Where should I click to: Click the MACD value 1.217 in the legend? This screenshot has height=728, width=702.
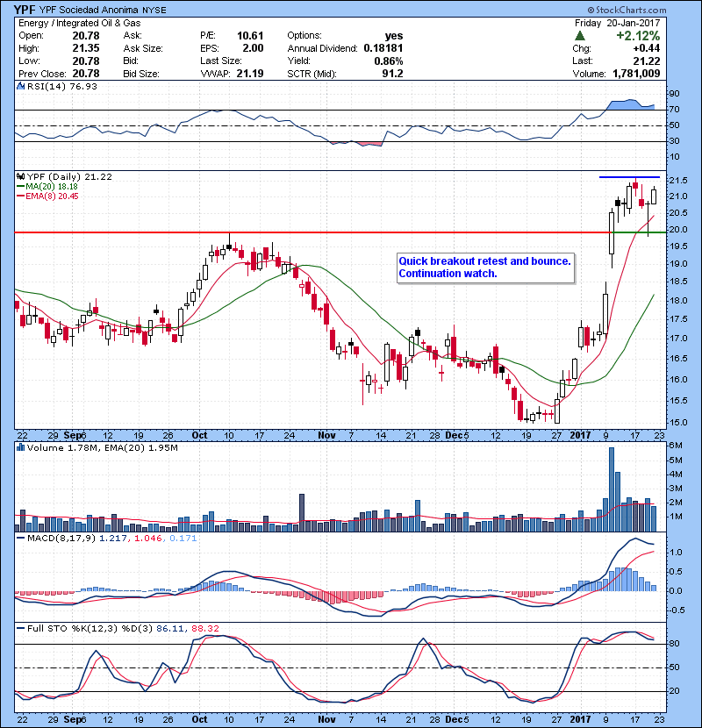coord(113,539)
